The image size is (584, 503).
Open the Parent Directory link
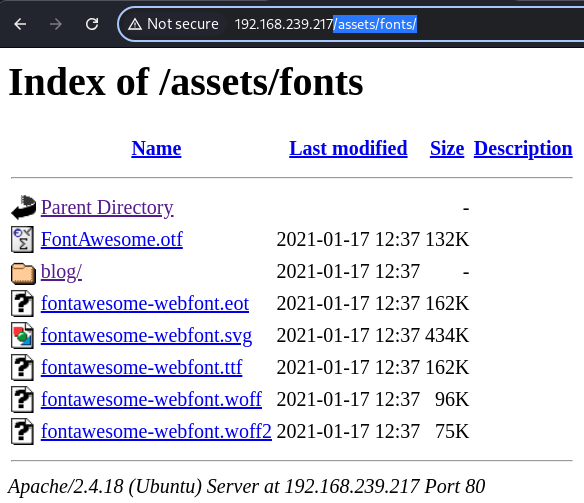[x=107, y=208]
